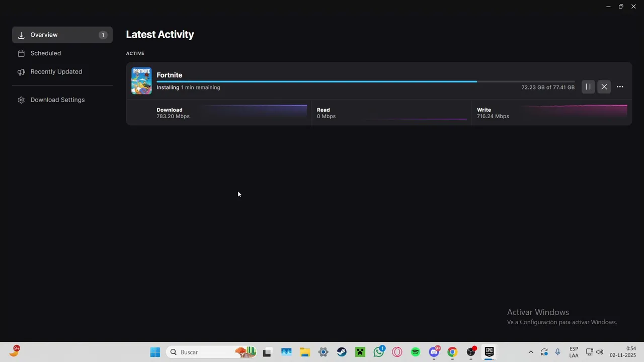Open File Explorer from taskbar
This screenshot has width=644, height=362.
click(304, 352)
